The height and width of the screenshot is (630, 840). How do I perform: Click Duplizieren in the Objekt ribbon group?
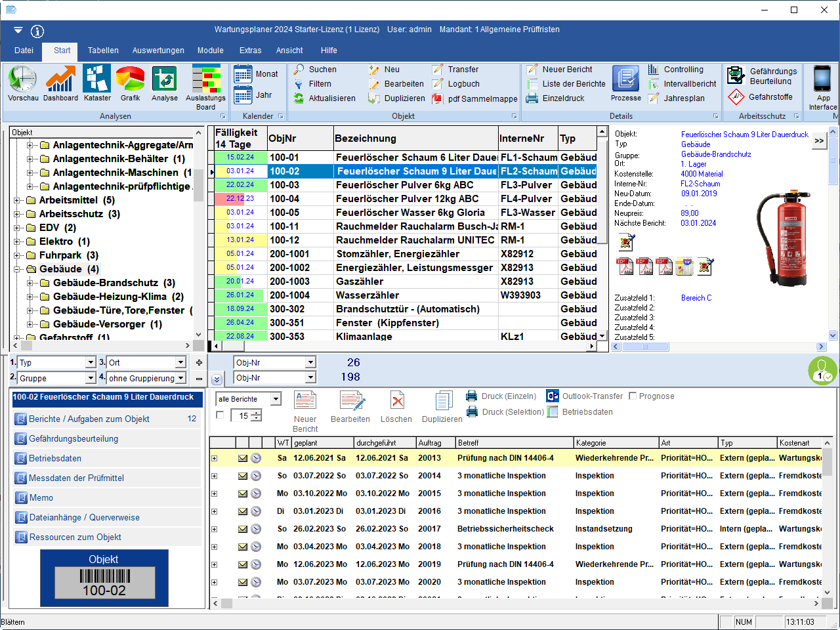click(x=396, y=98)
